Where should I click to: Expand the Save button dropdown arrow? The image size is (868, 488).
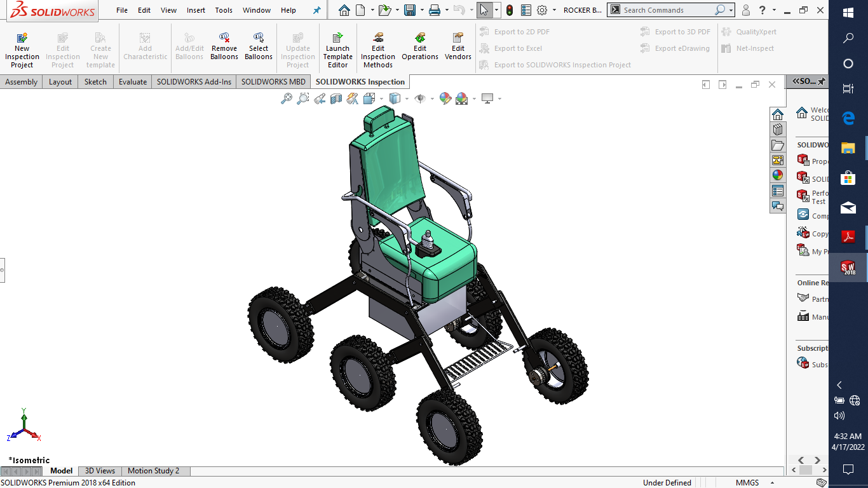click(422, 10)
